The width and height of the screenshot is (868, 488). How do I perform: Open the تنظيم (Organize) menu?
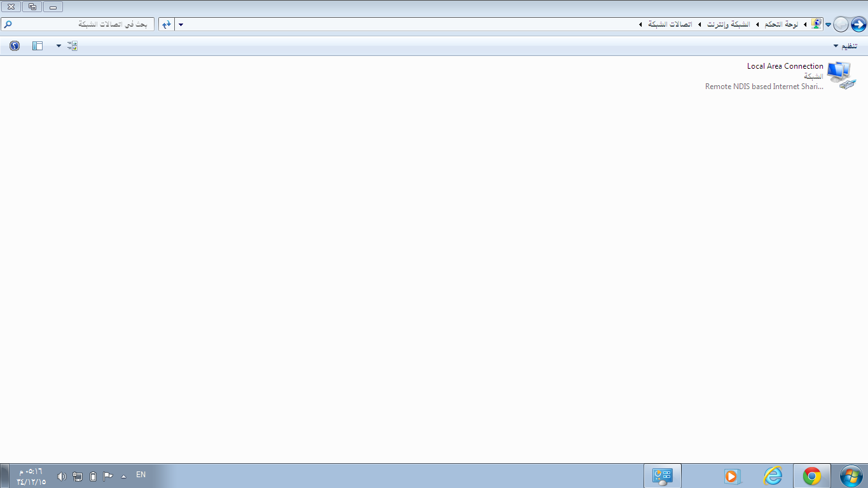pyautogui.click(x=845, y=46)
